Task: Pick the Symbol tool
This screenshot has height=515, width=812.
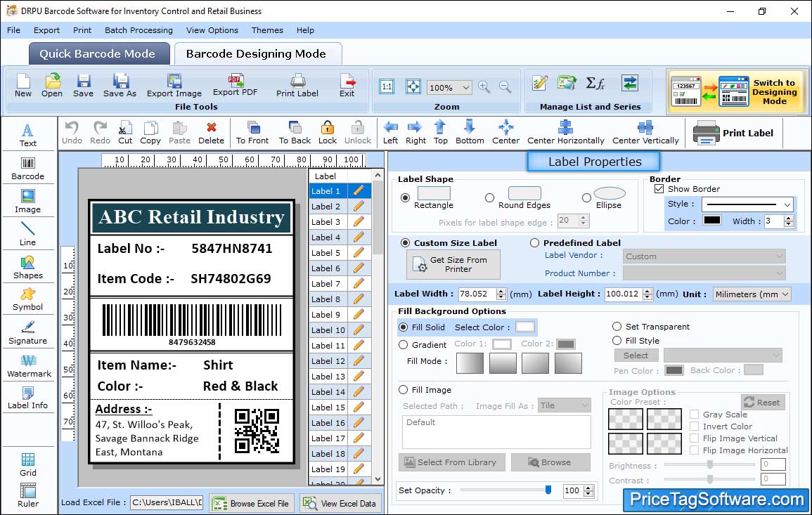Action: point(28,299)
